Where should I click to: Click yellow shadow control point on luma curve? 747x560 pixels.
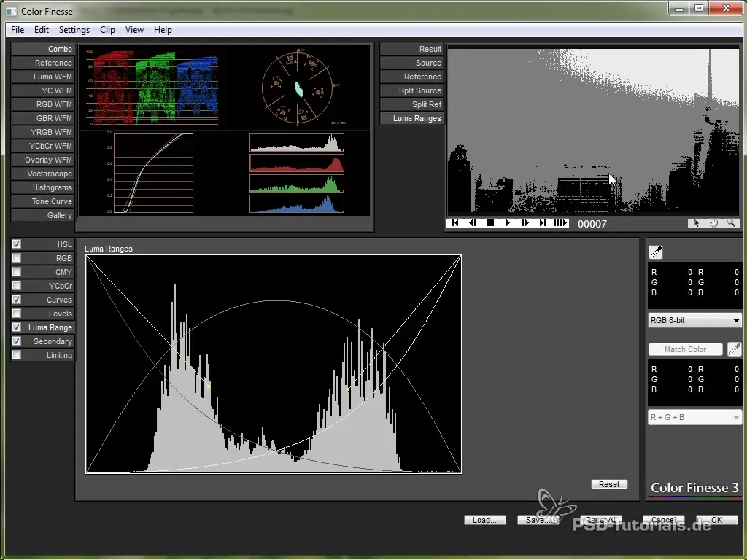pos(208,386)
